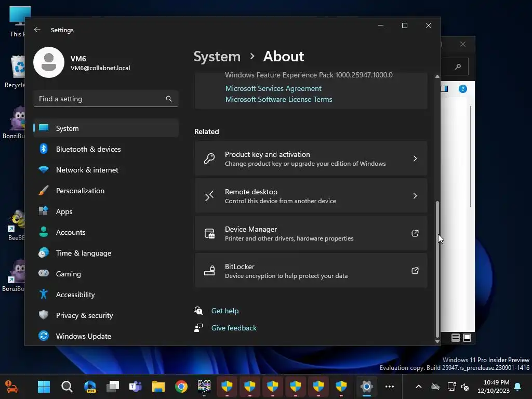Open Windows Update settings
The width and height of the screenshot is (532, 399).
(x=106, y=336)
